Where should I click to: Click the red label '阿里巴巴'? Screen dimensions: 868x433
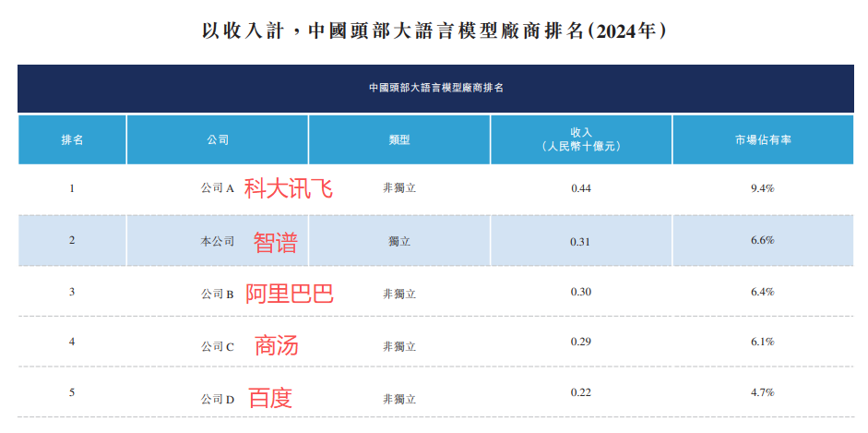coord(290,294)
